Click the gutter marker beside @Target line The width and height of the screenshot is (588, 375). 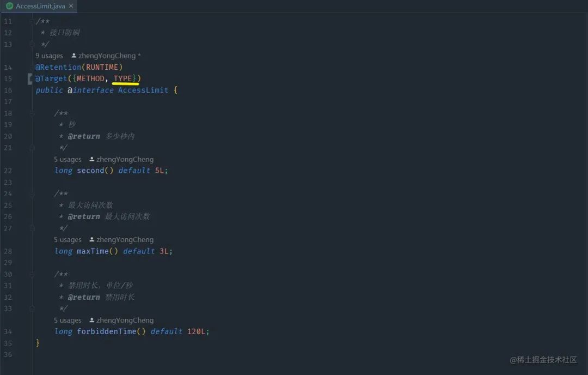(x=30, y=79)
